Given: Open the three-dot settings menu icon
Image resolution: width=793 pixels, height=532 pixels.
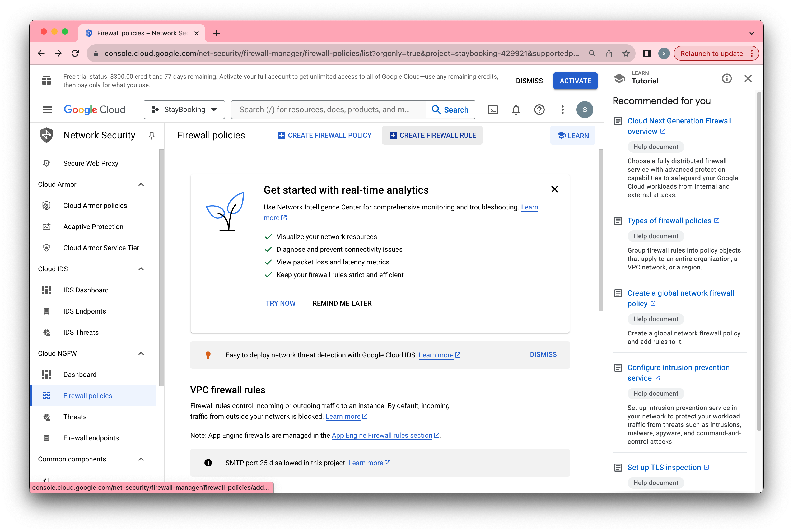Looking at the screenshot, I should pos(562,110).
